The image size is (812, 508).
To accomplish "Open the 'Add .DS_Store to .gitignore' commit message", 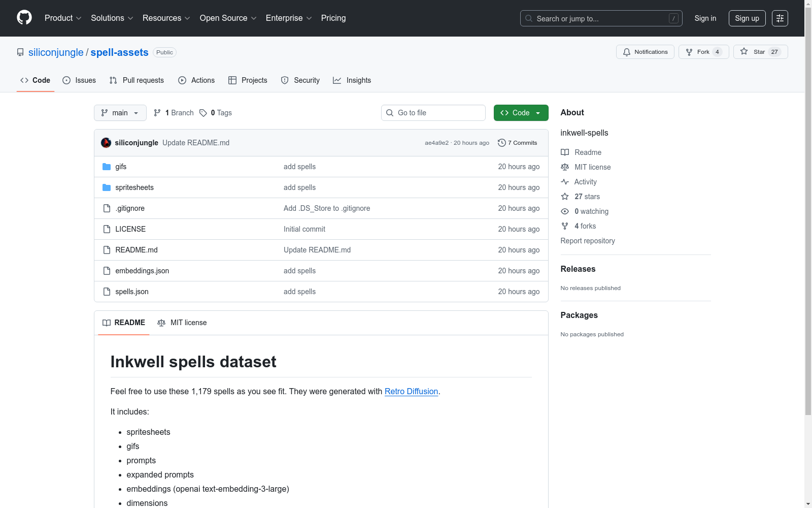I will [x=327, y=208].
